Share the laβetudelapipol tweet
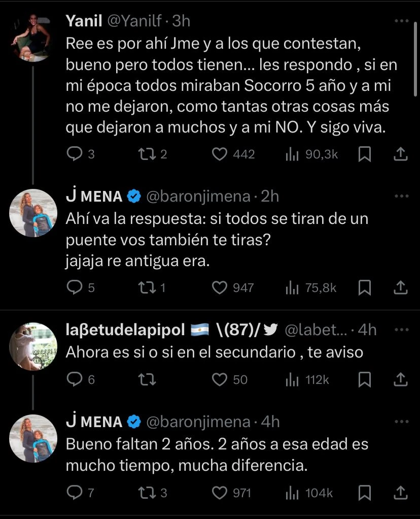This screenshot has width=420, height=519. (x=401, y=379)
